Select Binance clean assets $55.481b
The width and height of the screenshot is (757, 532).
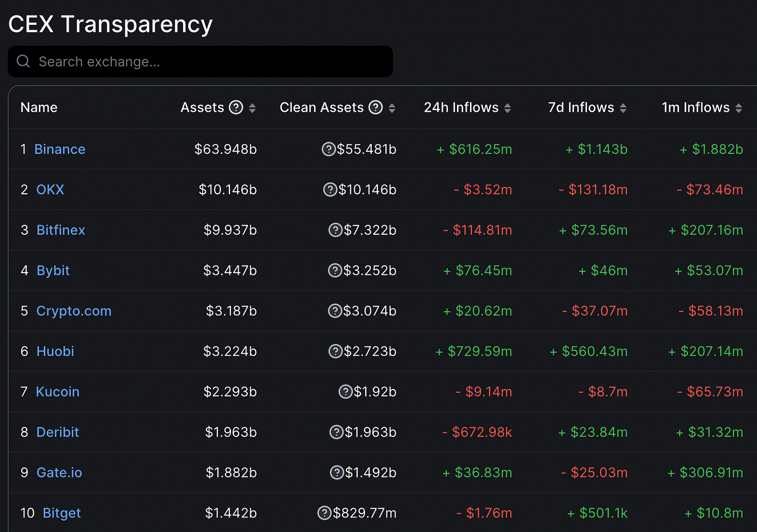(x=367, y=150)
